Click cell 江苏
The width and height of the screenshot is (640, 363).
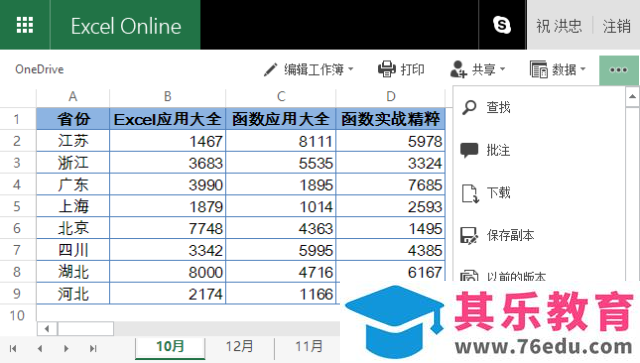tap(73, 141)
